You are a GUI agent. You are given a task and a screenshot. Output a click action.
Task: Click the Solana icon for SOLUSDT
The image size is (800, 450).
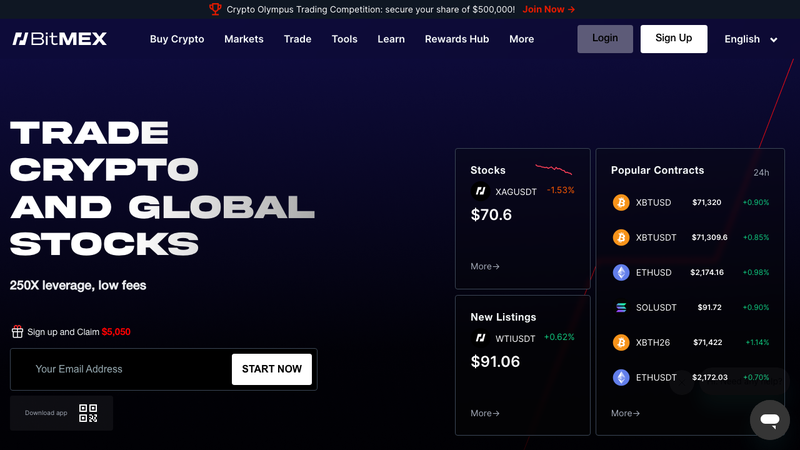(x=621, y=307)
